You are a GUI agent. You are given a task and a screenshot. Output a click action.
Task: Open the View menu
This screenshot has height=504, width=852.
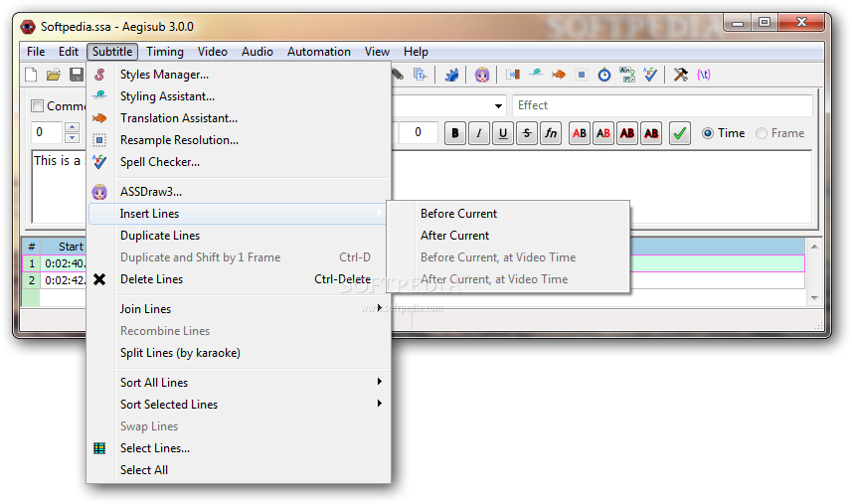[377, 52]
